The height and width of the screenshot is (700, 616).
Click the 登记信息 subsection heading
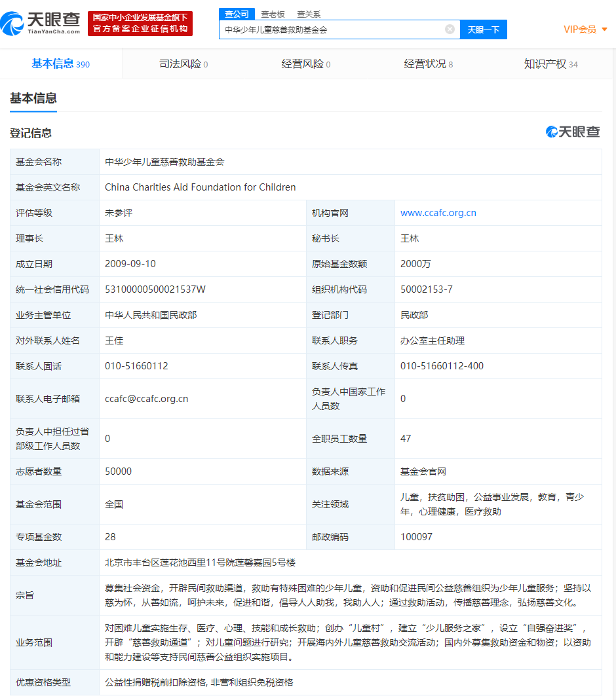click(31, 133)
